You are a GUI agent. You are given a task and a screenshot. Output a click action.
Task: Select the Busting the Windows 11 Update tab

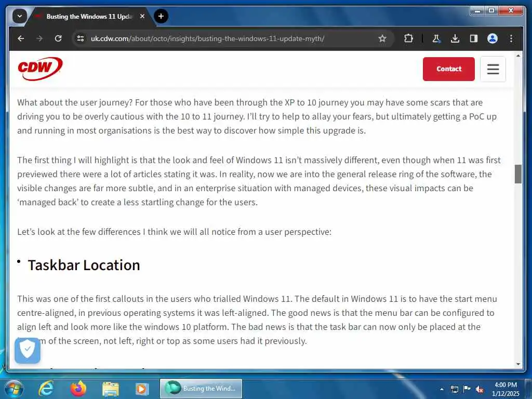pos(89,16)
